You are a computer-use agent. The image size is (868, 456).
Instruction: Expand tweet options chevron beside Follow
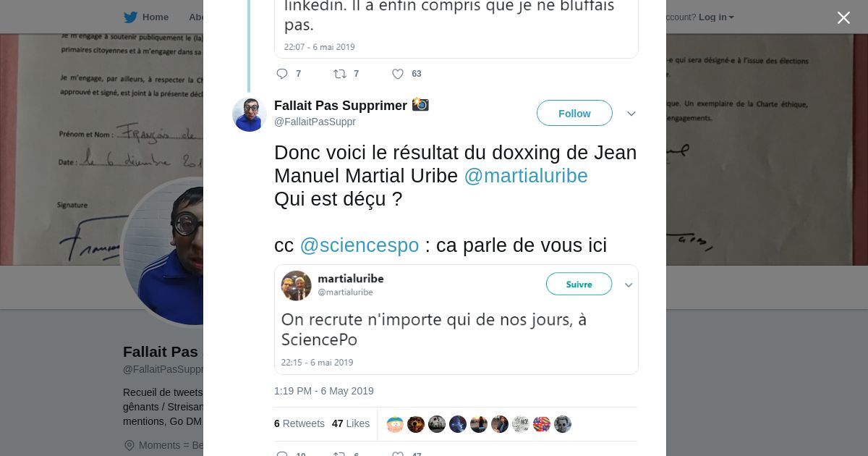(x=631, y=114)
